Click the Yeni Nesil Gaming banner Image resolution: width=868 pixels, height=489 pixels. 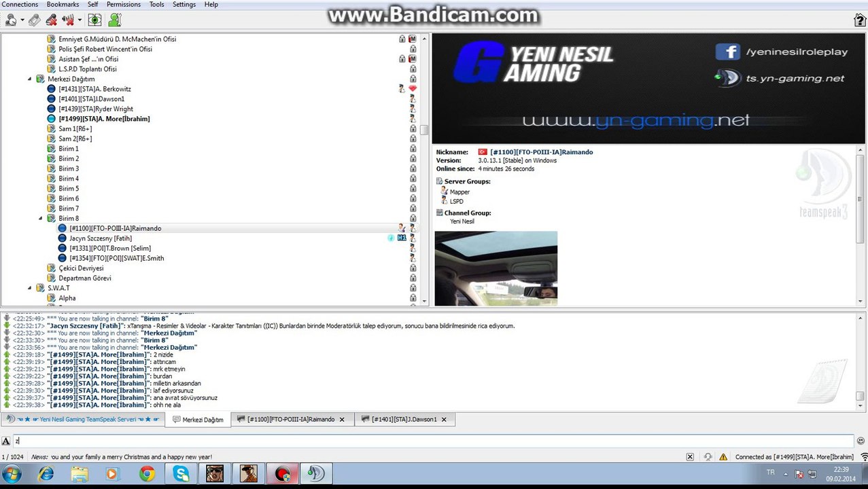(x=648, y=88)
